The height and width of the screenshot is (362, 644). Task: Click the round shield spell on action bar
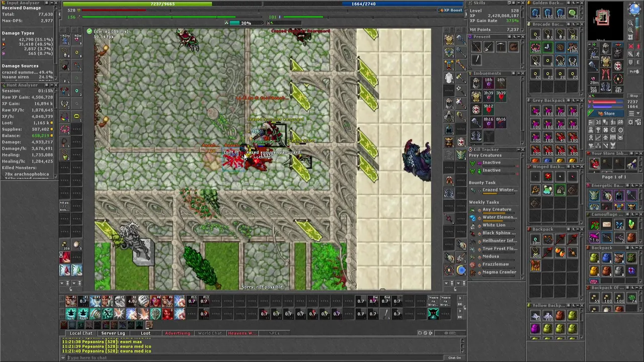tap(155, 314)
